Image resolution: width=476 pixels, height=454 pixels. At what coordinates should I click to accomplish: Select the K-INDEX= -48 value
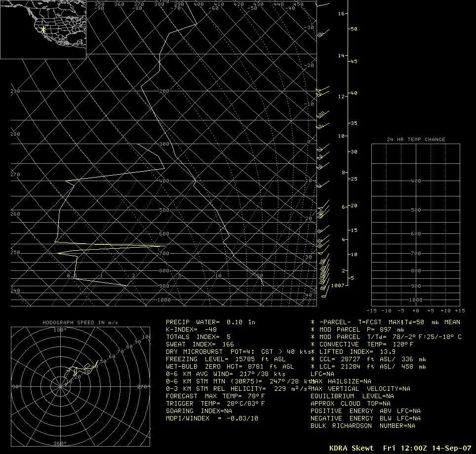click(191, 330)
